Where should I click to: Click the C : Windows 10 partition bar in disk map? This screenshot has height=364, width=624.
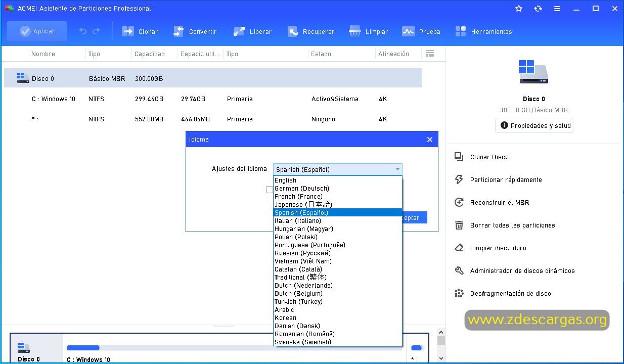point(235,349)
